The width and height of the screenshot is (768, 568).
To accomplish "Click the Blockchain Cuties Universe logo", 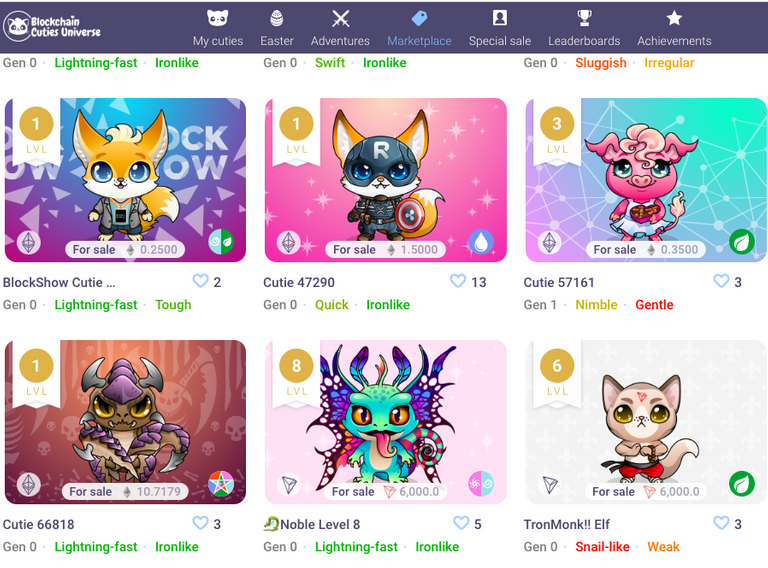I will [52, 27].
